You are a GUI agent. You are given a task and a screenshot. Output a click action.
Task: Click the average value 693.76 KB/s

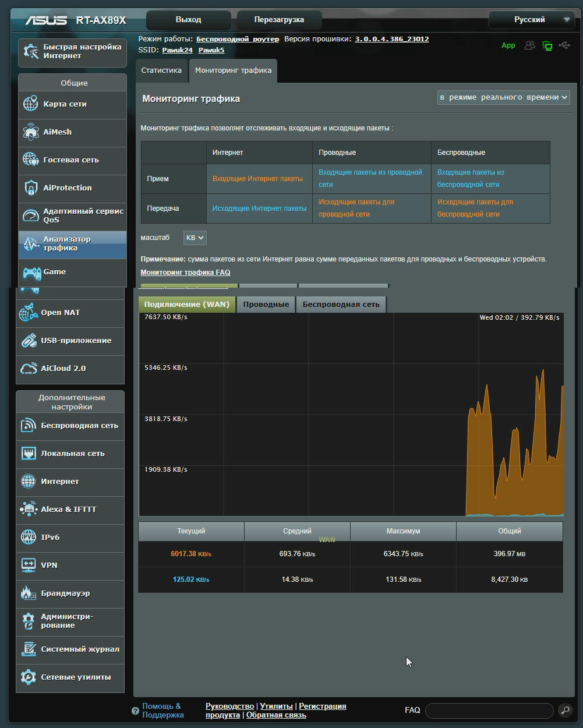pyautogui.click(x=297, y=554)
